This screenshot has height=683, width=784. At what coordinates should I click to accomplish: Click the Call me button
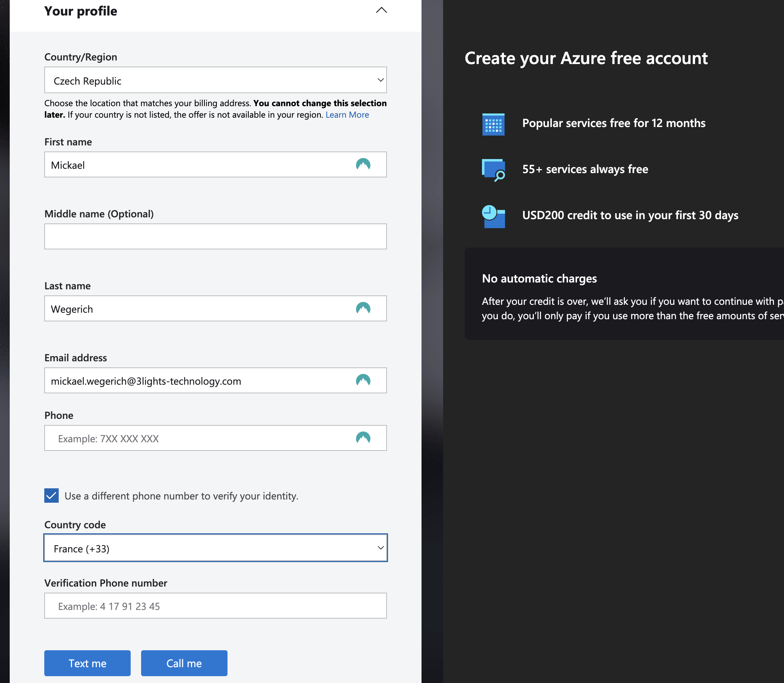[184, 663]
